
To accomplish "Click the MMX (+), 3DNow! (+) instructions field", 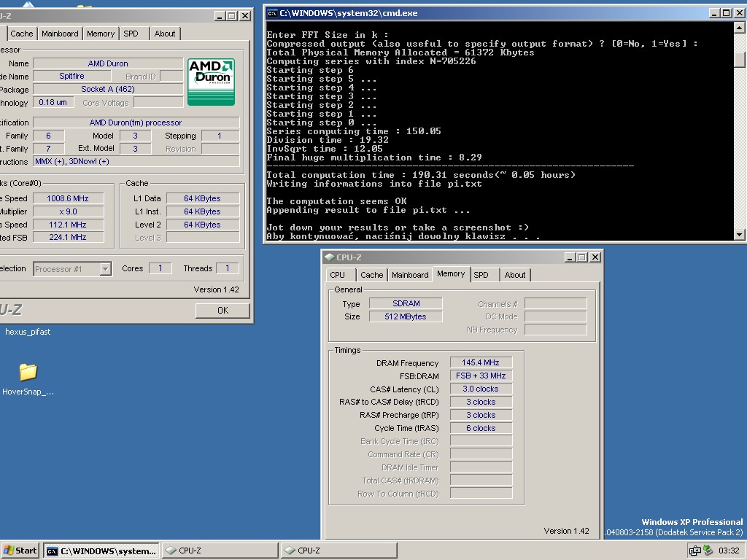I will tap(136, 161).
